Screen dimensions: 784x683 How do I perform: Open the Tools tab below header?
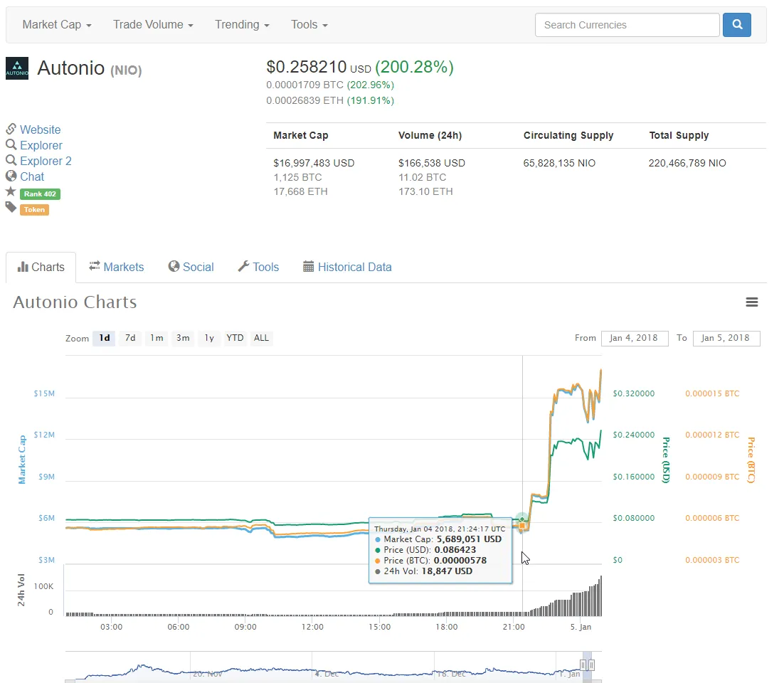click(x=258, y=267)
